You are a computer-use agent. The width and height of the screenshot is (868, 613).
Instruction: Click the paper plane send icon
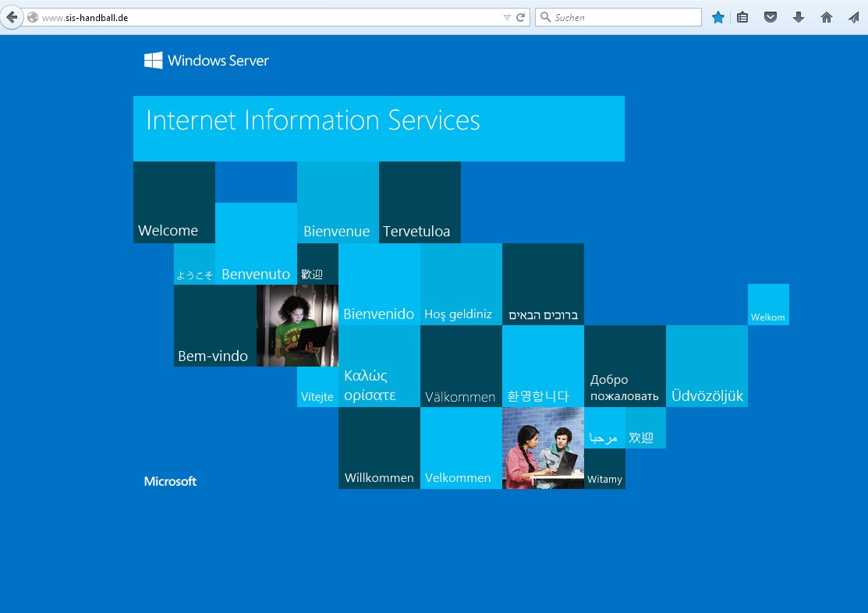click(x=853, y=17)
